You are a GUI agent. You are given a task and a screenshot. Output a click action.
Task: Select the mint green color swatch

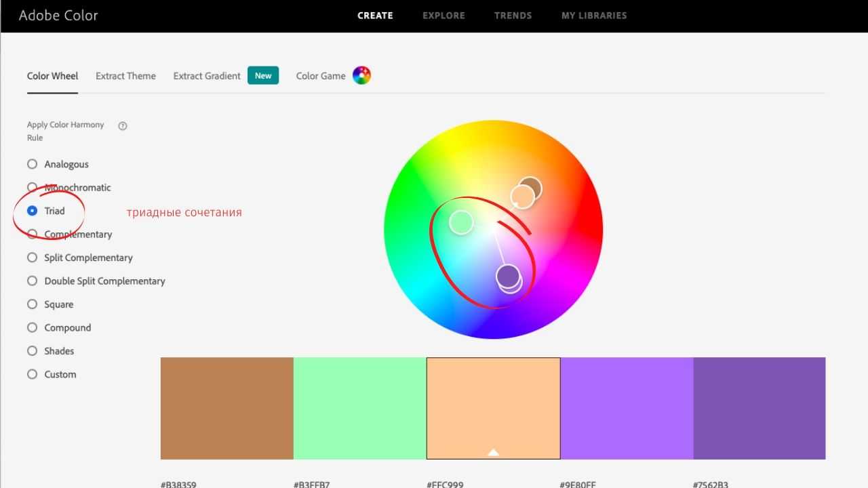360,408
